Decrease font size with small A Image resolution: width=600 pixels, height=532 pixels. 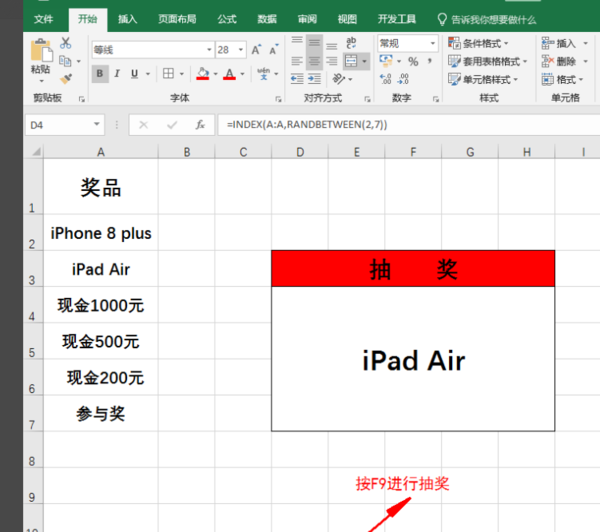click(274, 50)
